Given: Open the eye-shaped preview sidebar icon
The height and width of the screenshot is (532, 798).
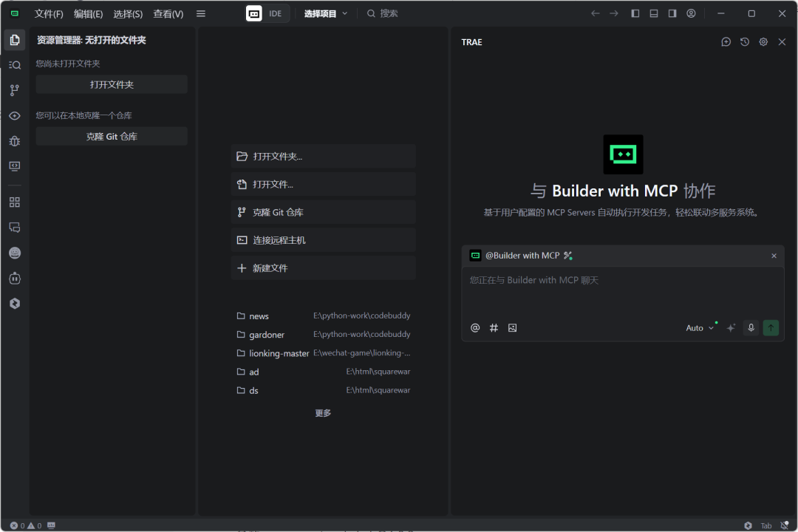Looking at the screenshot, I should (15, 115).
